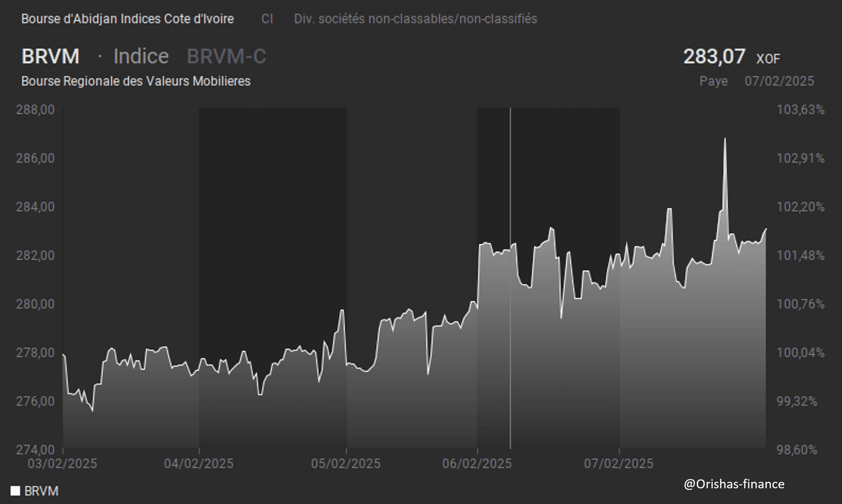Click 'Div. sociétés non-classables/non-classifiés' text

coord(415,19)
